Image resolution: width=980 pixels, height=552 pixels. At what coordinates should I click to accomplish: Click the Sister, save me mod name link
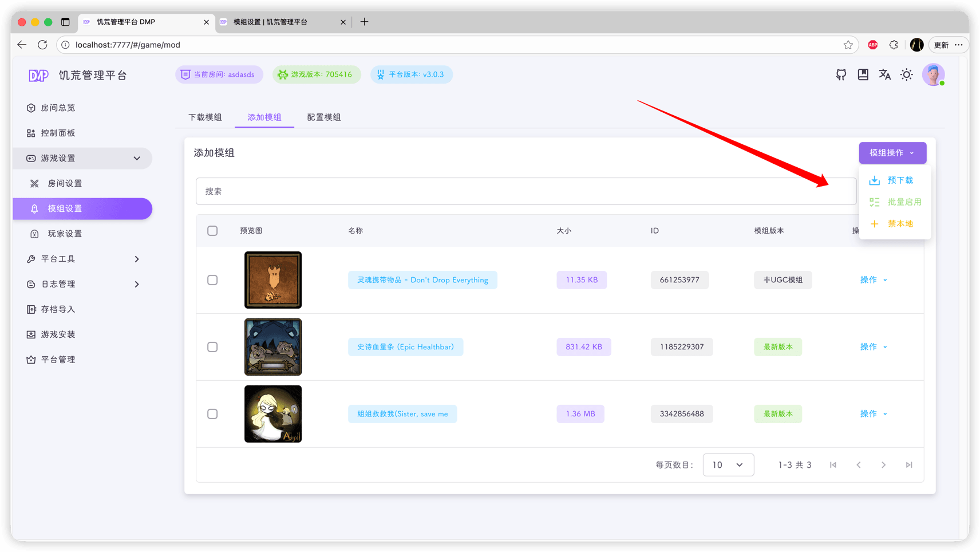402,414
